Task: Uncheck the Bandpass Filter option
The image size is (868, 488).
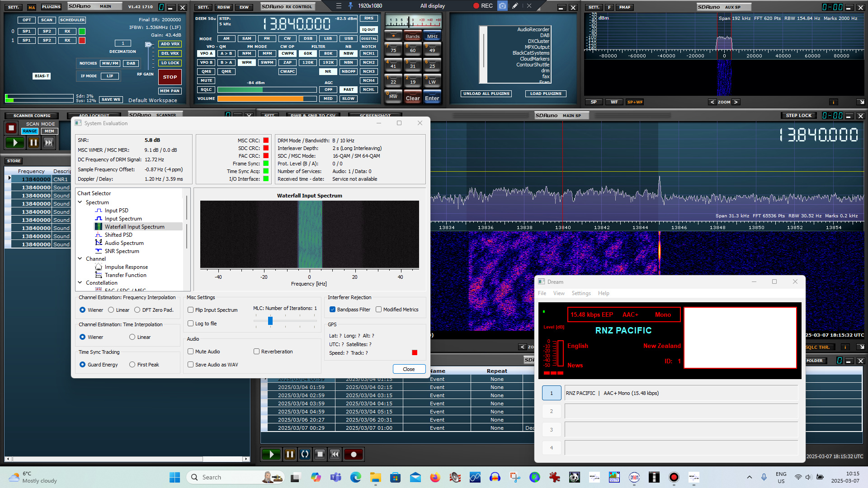Action: [x=333, y=310]
